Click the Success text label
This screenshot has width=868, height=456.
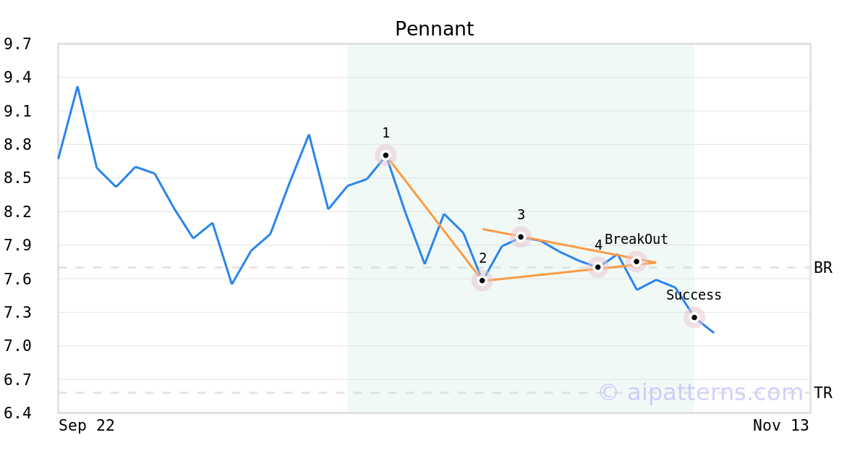(x=694, y=295)
